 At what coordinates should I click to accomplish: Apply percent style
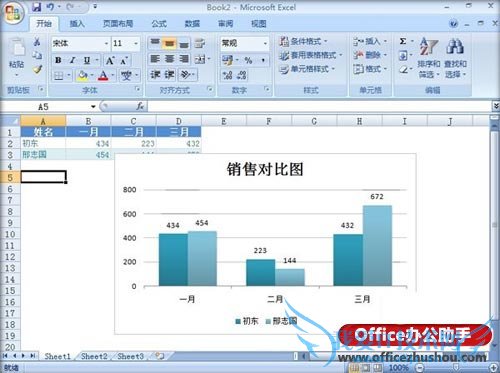tap(248, 60)
